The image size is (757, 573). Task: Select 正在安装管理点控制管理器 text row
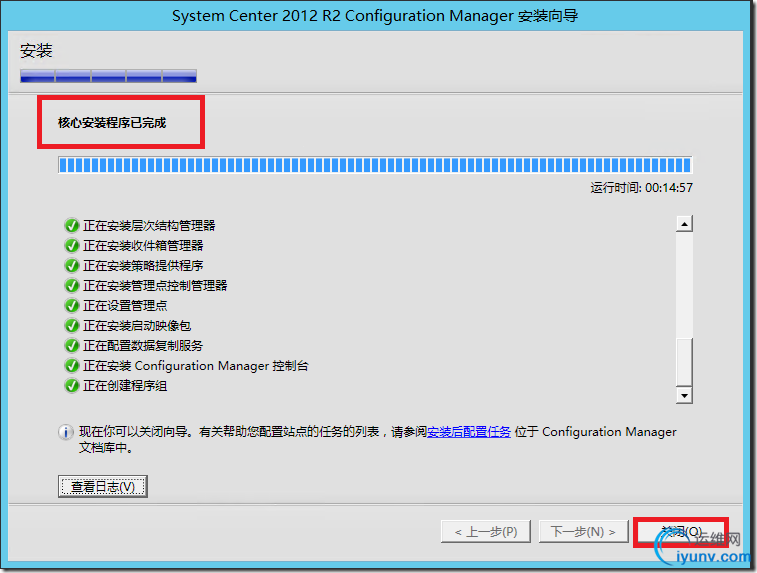pyautogui.click(x=155, y=286)
